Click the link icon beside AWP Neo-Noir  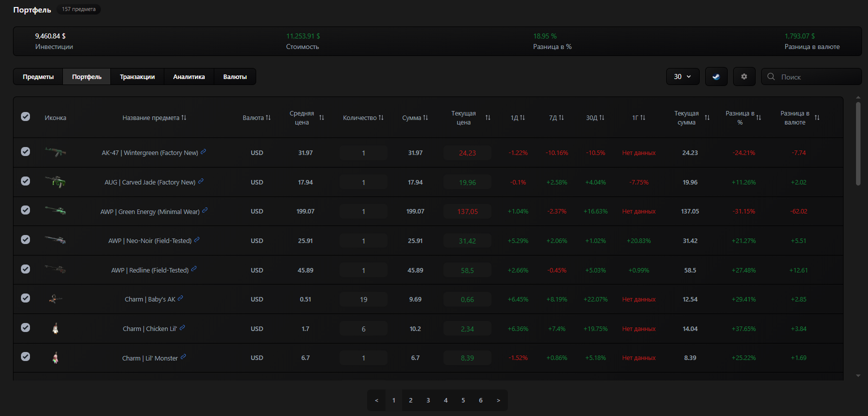click(x=197, y=240)
